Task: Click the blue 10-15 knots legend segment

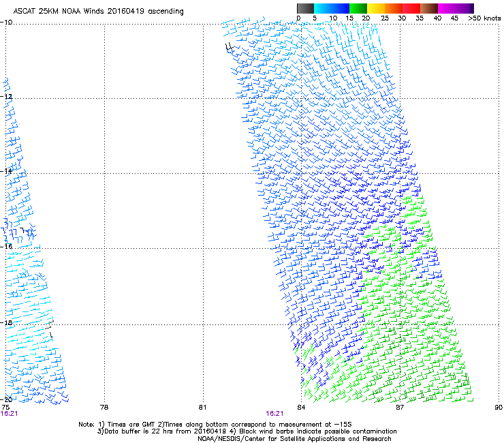Action: (341, 8)
